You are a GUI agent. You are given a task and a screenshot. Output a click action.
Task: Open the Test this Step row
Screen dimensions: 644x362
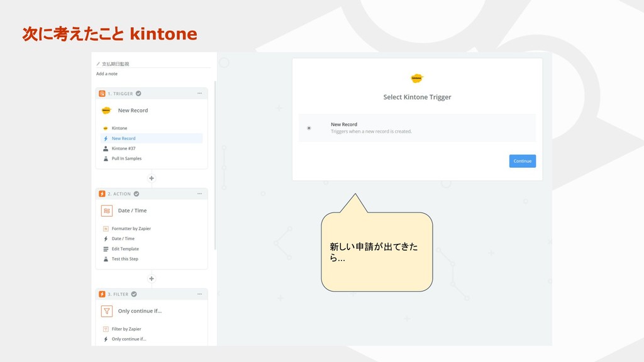[152, 259]
